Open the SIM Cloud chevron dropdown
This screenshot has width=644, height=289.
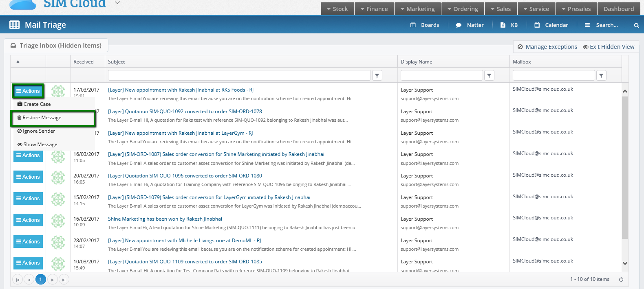click(117, 3)
